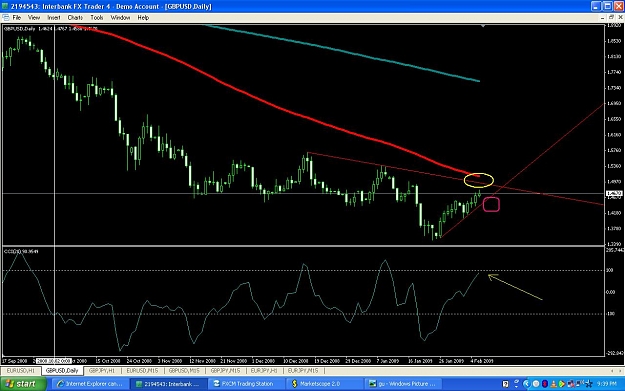Click the current price label on price axis
This screenshot has height=391, width=625.
click(x=614, y=194)
